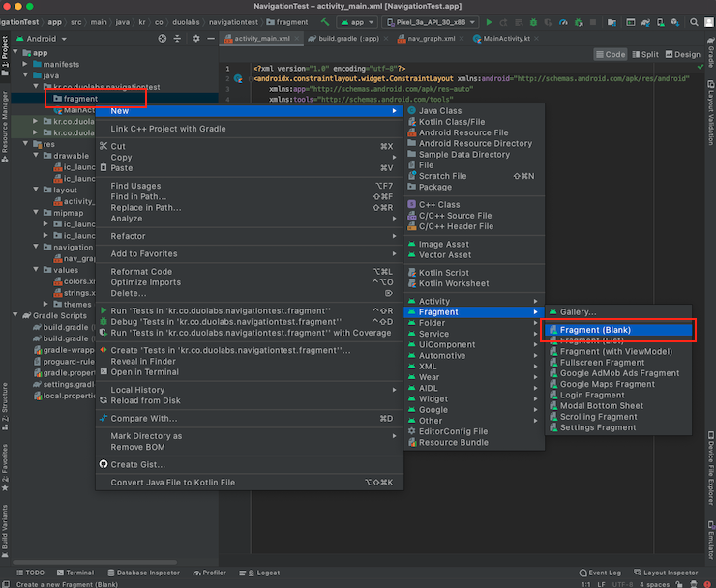Viewport: 716px width, 588px height.
Task: Run the app with green play icon
Action: pyautogui.click(x=489, y=22)
